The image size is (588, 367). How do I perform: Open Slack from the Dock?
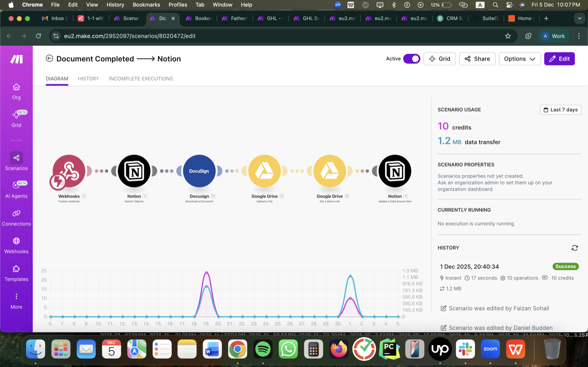pos(465,349)
